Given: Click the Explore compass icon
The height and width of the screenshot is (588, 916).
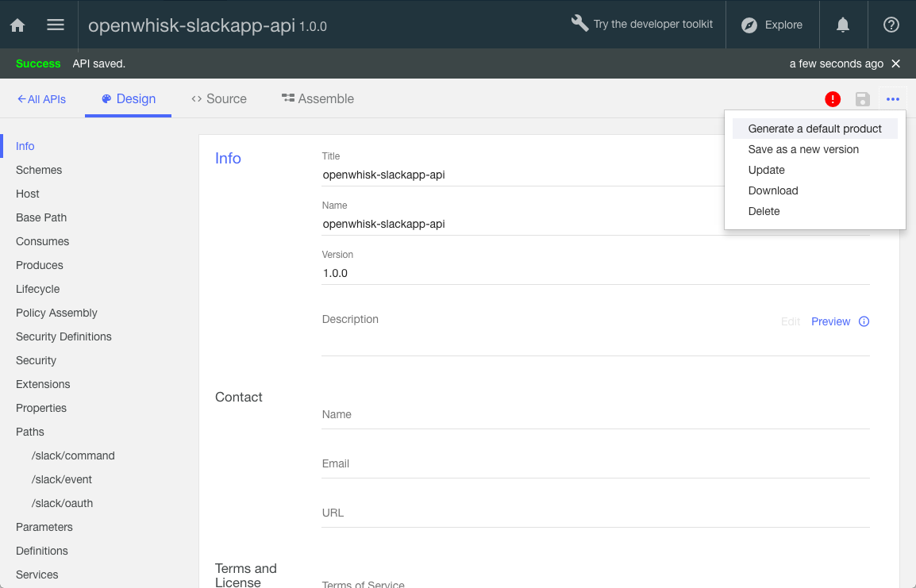Looking at the screenshot, I should 749,25.
